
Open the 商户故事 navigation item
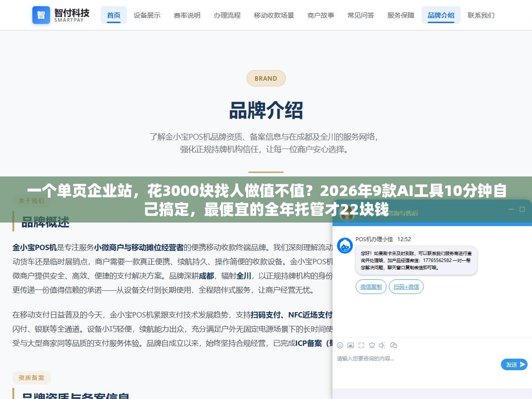(321, 15)
